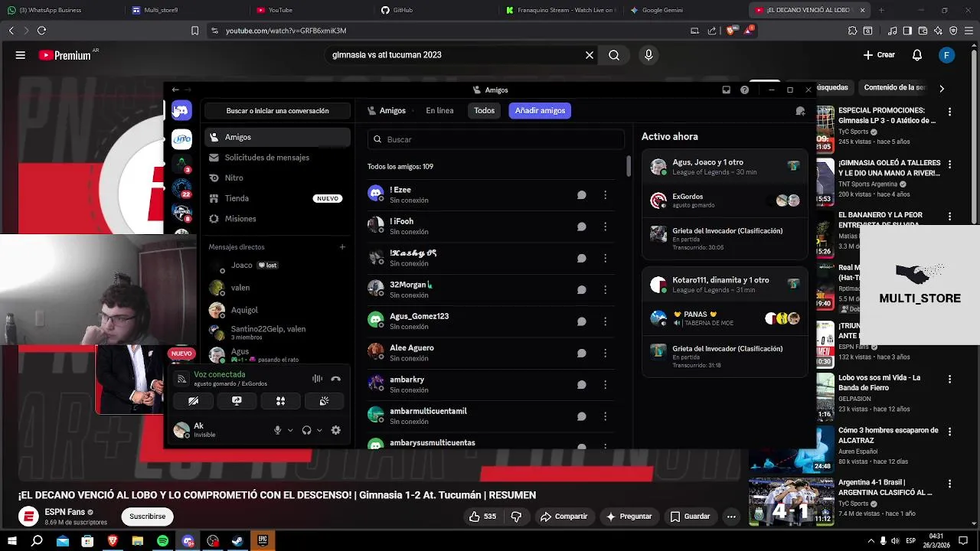This screenshot has width=980, height=551.
Task: Message ! Ezee via chat icon
Action: (x=581, y=195)
